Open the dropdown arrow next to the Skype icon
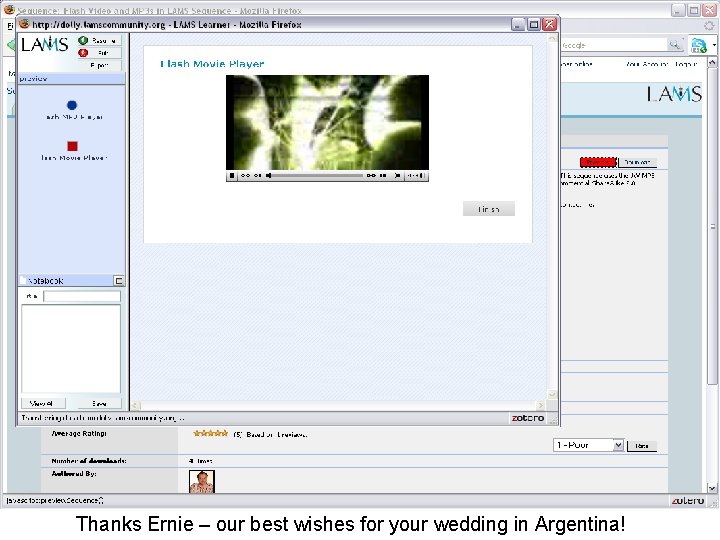Image resolution: width=720 pixels, height=540 pixels. click(714, 45)
